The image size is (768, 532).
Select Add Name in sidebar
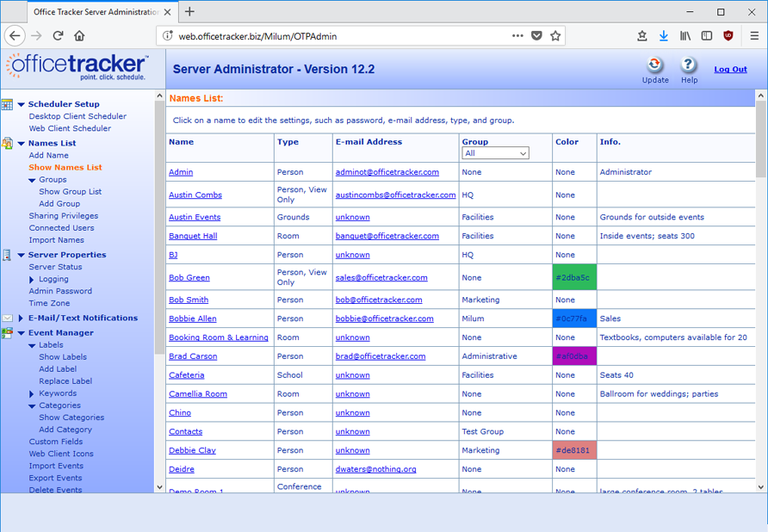(48, 155)
